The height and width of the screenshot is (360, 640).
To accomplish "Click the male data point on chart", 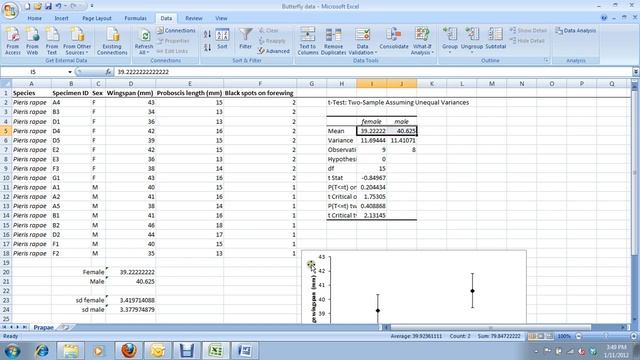I will point(473,291).
